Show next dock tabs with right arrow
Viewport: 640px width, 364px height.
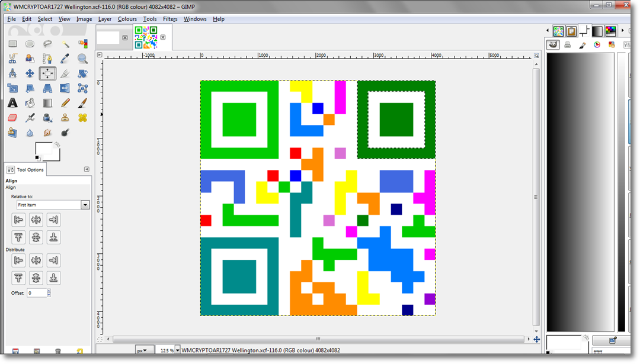622,30
